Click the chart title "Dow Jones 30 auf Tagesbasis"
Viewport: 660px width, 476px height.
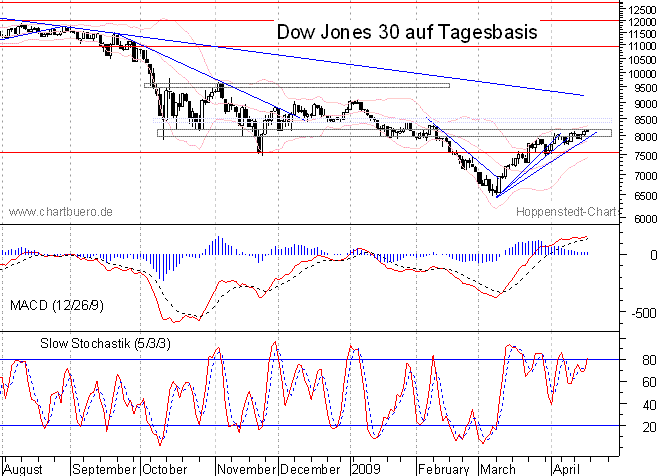(407, 32)
